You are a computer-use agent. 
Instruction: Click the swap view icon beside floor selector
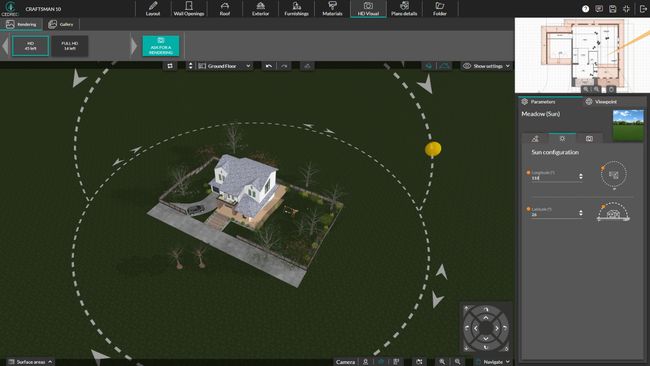pyautogui.click(x=170, y=66)
